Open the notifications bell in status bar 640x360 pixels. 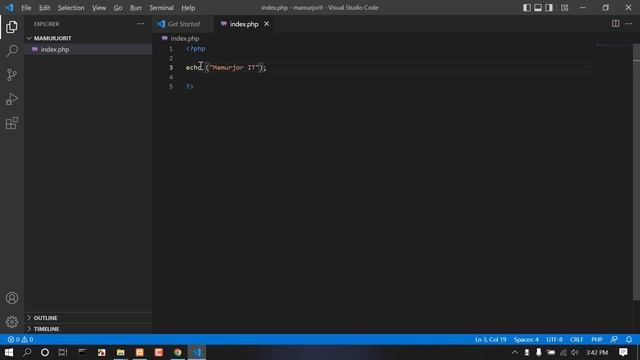click(x=629, y=340)
